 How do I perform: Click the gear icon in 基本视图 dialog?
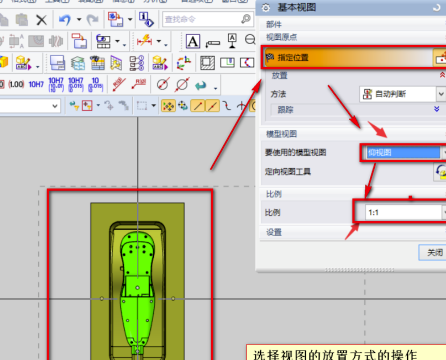(x=266, y=7)
